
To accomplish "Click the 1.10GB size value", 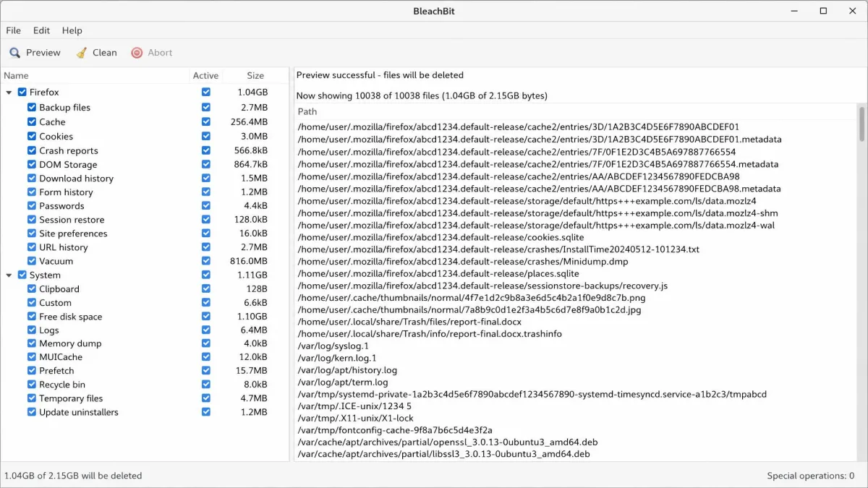I will coord(252,317).
